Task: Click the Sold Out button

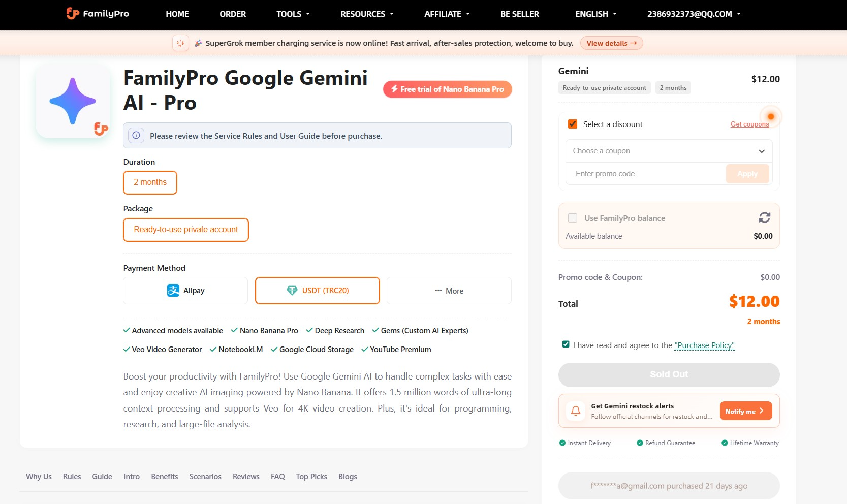Action: (669, 375)
